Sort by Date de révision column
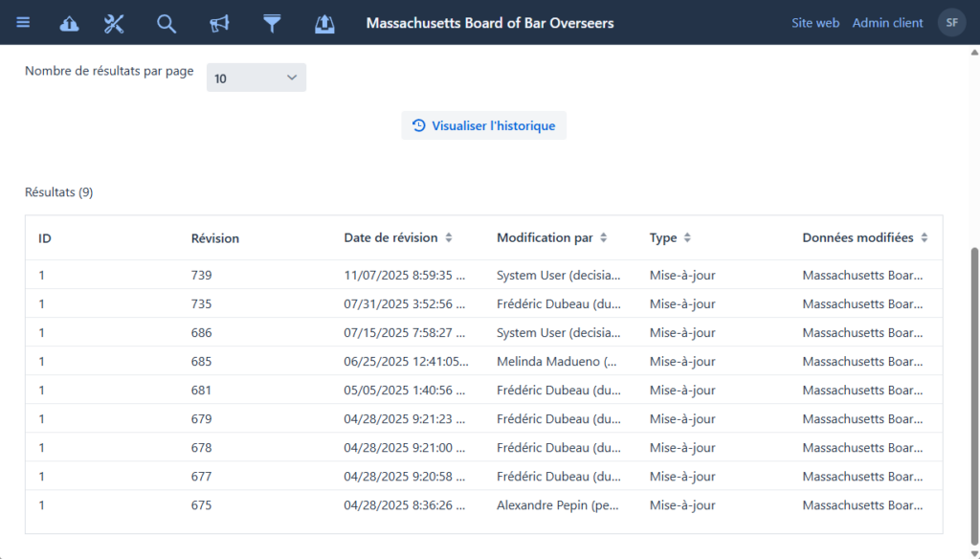Screen dimensions: 980x559 [x=448, y=238]
